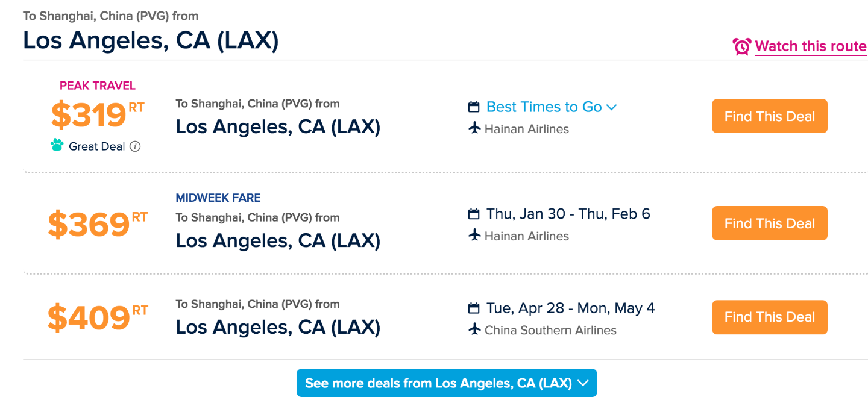Click calendar icon beside Best Times to Go
This screenshot has width=868, height=406.
[x=474, y=107]
